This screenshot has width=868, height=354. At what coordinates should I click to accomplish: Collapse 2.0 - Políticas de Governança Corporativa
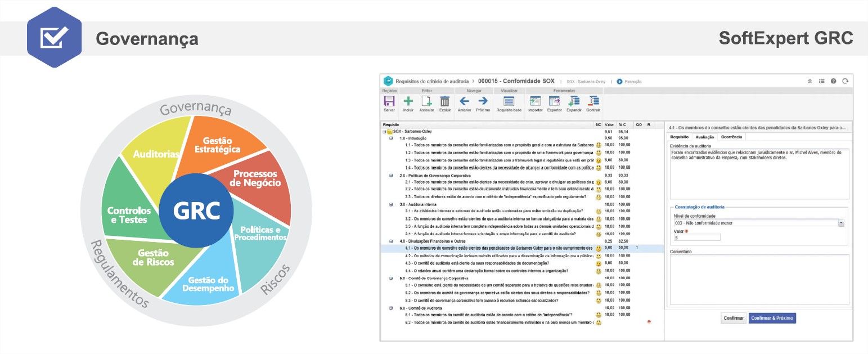point(391,175)
